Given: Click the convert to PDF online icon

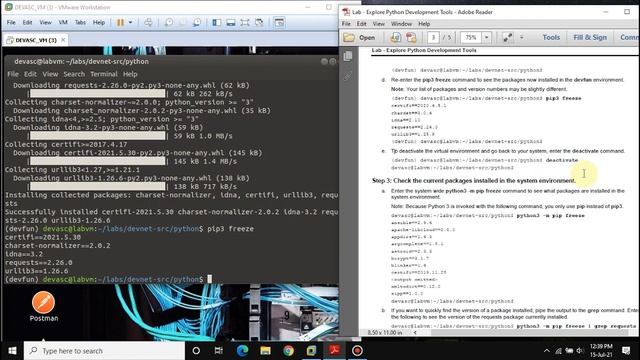Looking at the screenshot, I should 395,38.
